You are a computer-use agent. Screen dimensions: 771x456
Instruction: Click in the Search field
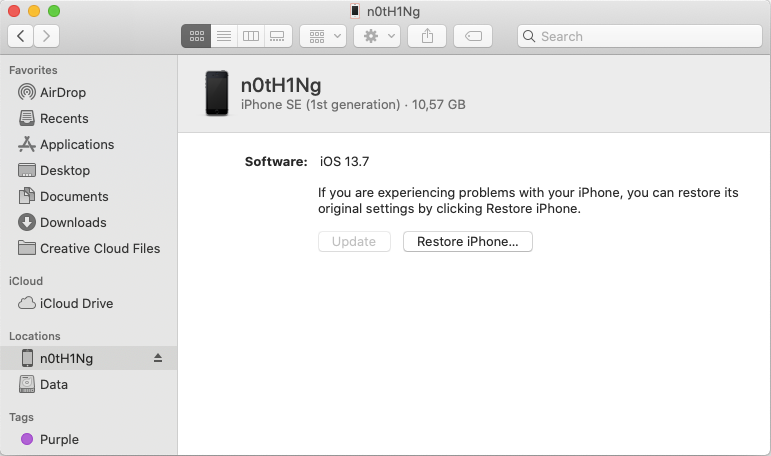[x=640, y=36]
